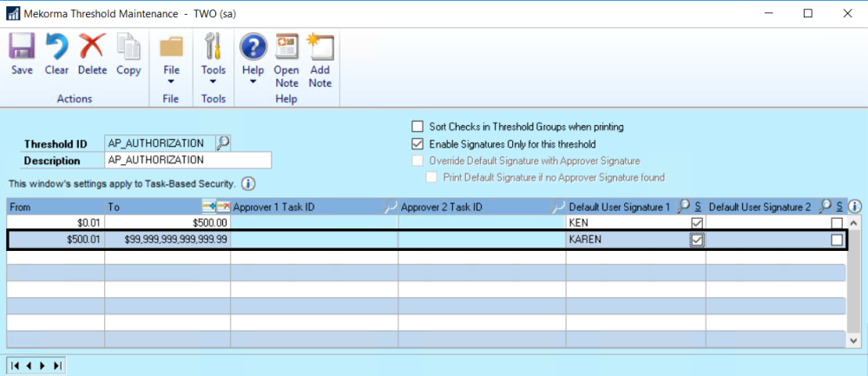Click the Approver 1 Task ID header label
Screen dimensions: 868x376
274,208
